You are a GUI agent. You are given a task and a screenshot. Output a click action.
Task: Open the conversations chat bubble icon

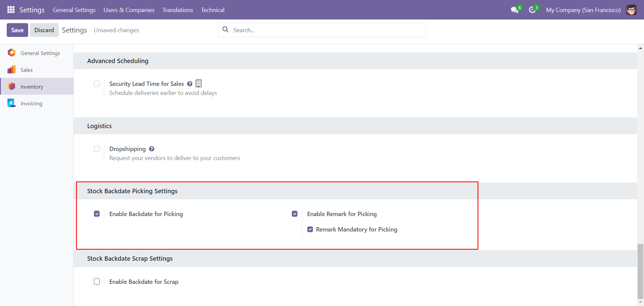click(x=515, y=10)
